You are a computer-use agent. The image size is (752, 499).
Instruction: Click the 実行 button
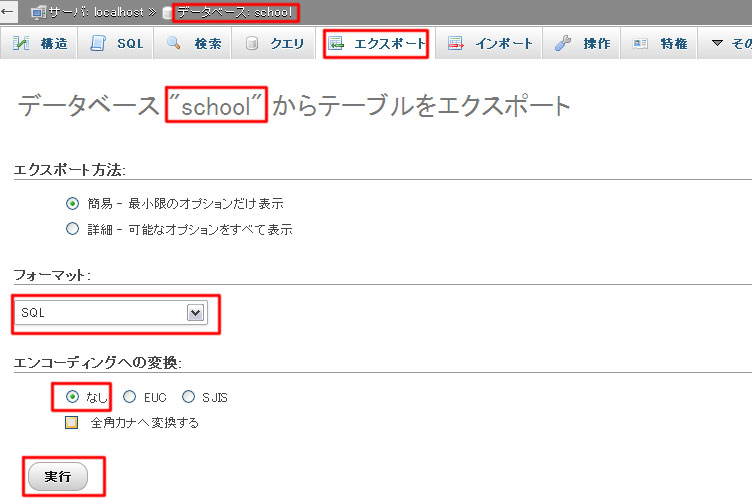click(x=58, y=476)
